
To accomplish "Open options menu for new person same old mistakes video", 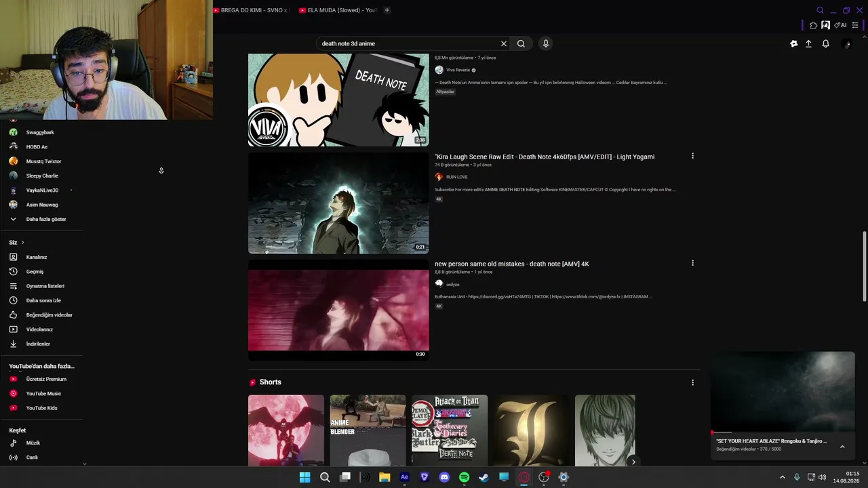I will 692,263.
